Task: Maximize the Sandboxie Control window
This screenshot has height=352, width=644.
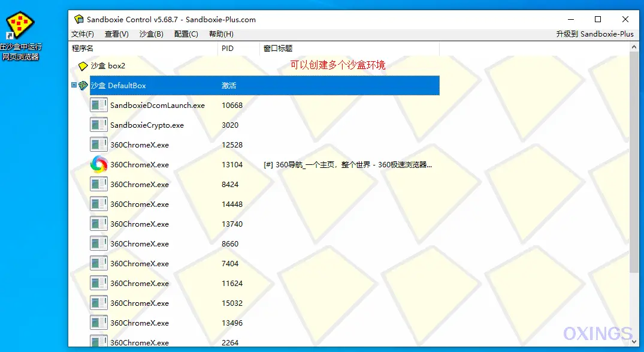Action: 598,19
